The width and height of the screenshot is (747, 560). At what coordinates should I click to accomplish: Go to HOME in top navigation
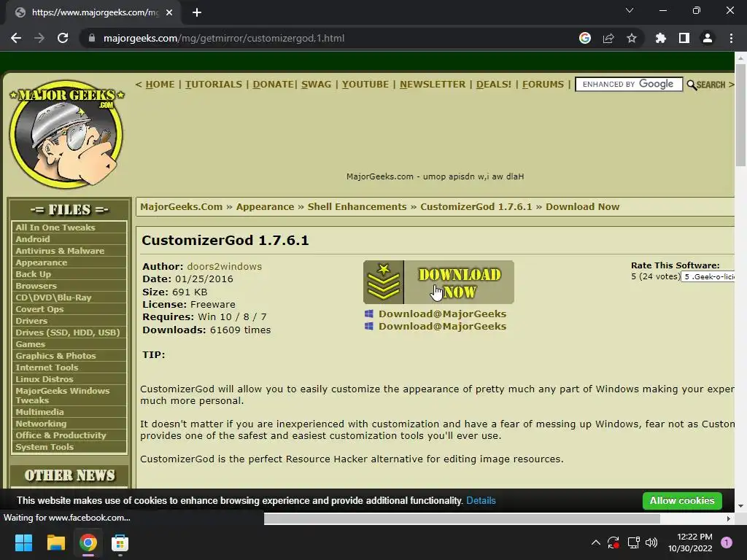160,85
